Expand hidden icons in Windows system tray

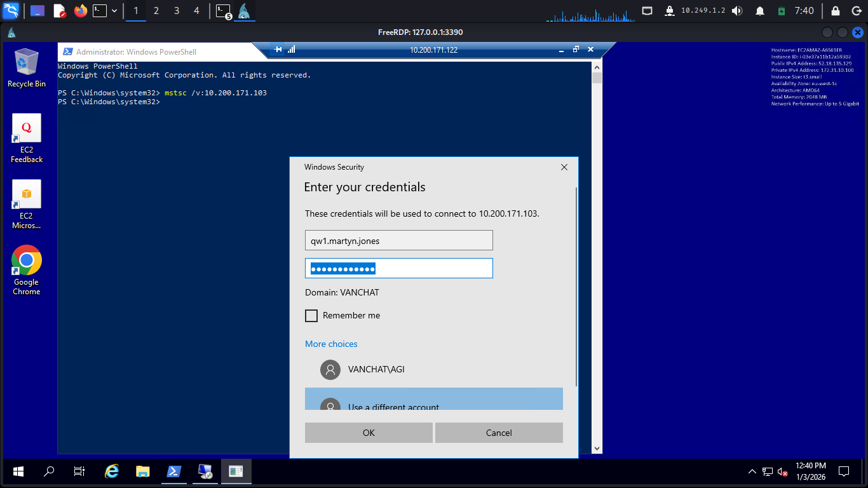point(752,471)
